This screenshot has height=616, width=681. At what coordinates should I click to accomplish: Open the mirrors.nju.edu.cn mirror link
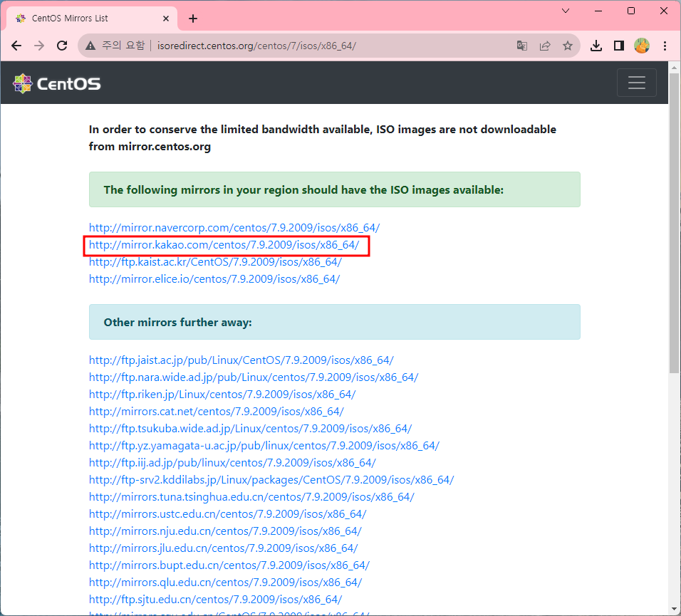(225, 531)
